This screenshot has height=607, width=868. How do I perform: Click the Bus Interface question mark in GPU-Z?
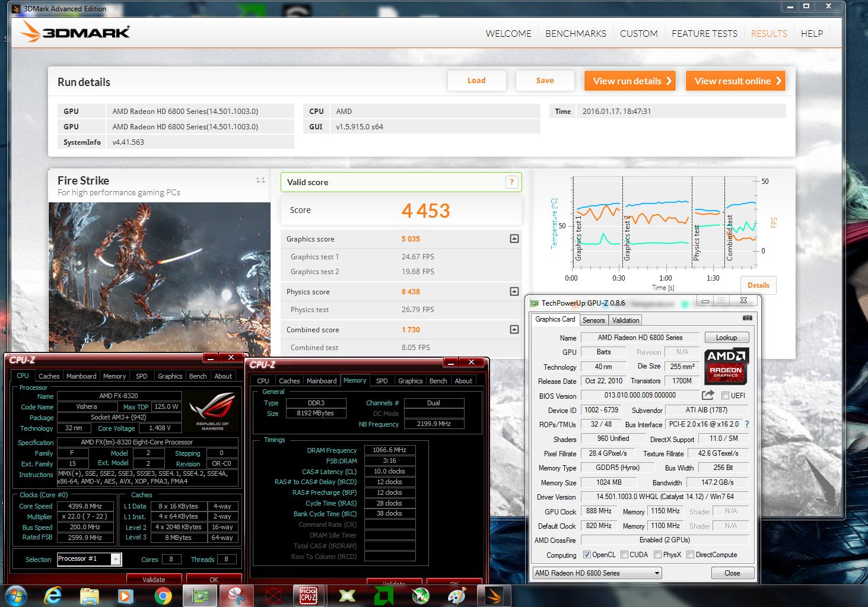pos(747,424)
